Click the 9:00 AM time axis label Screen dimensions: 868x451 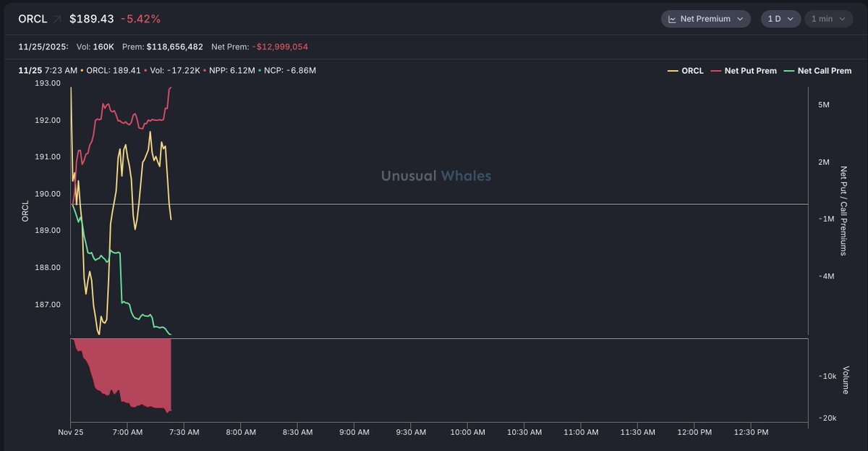[354, 432]
